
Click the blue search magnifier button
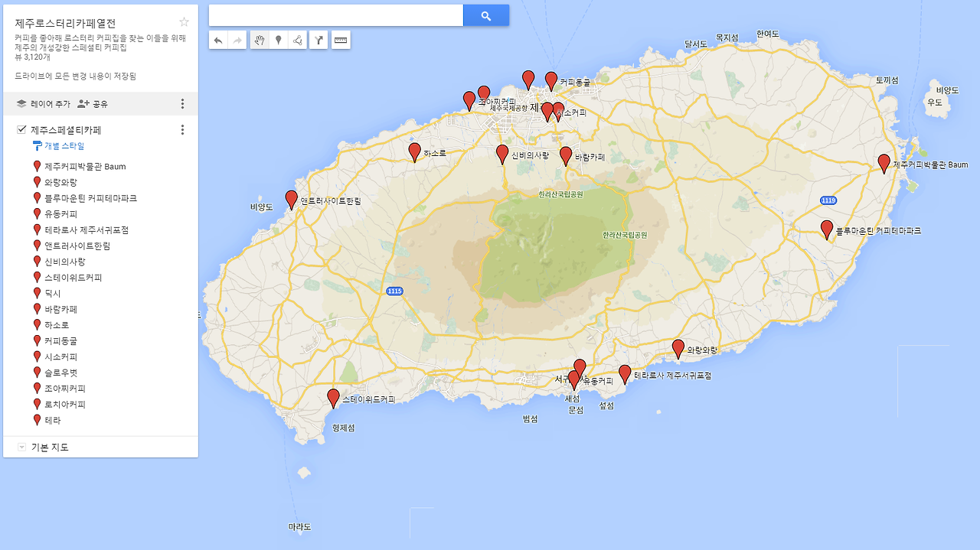point(486,15)
